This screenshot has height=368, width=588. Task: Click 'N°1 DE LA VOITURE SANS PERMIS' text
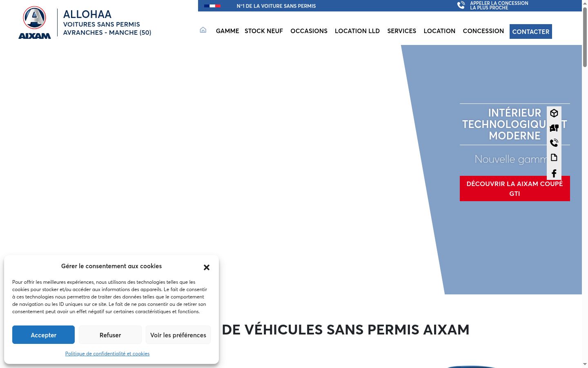click(x=276, y=6)
